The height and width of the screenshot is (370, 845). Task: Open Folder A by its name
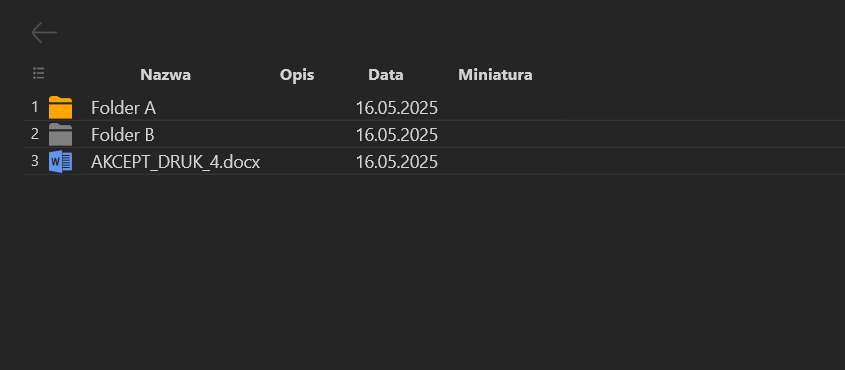(x=123, y=108)
